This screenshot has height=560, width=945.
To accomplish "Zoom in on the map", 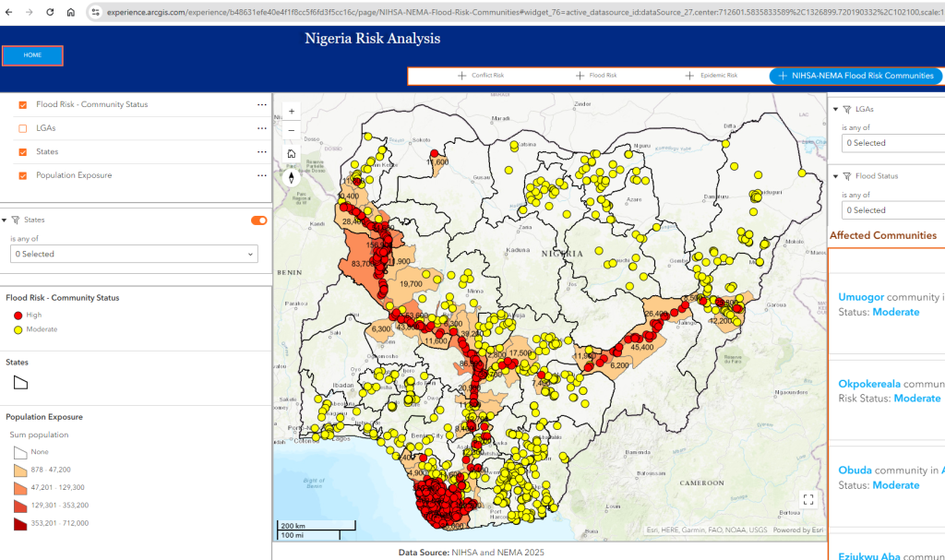I will [292, 111].
